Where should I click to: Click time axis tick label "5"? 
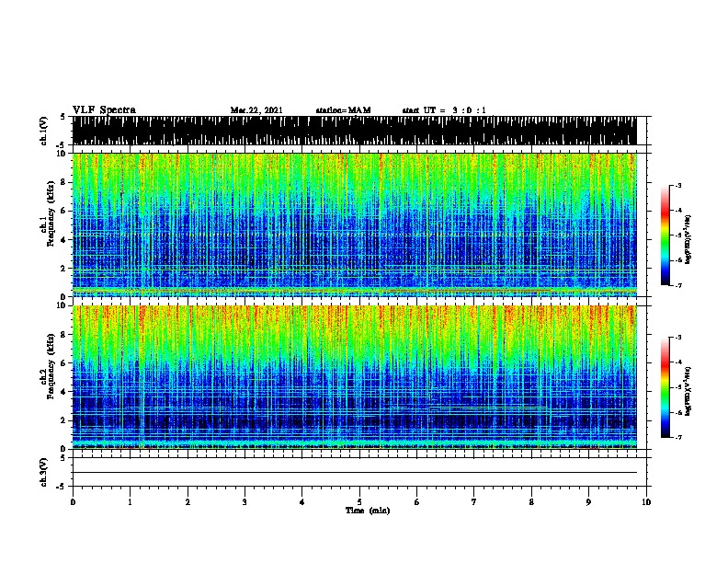point(359,502)
